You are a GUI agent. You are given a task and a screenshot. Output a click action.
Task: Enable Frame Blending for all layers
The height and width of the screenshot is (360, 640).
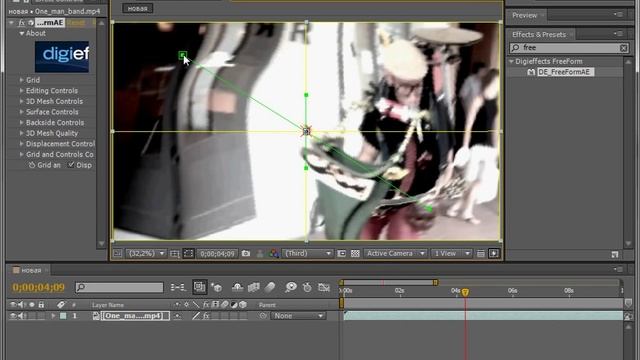[x=253, y=287]
